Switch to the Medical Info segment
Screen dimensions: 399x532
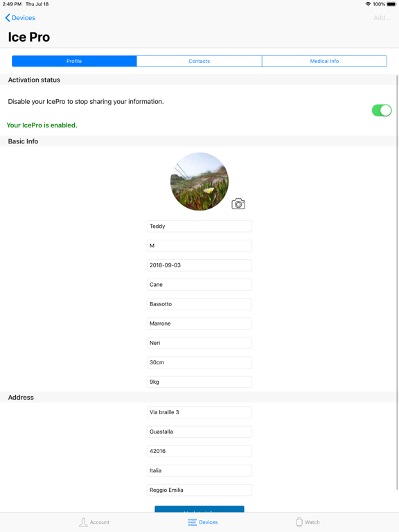pos(324,61)
